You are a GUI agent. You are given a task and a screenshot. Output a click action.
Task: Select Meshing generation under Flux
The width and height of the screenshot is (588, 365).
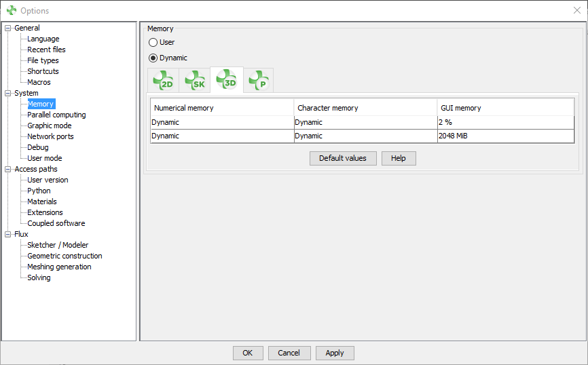click(x=59, y=267)
